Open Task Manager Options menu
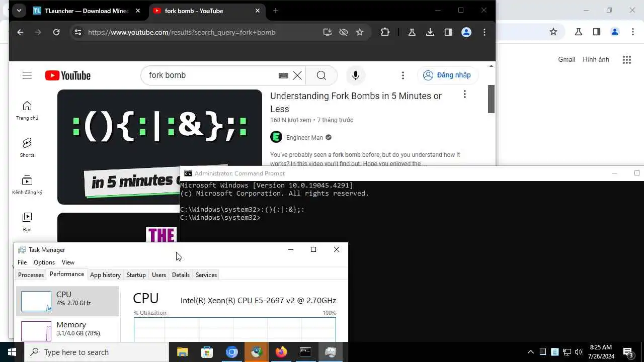Screen dimensions: 644x362 44,262
